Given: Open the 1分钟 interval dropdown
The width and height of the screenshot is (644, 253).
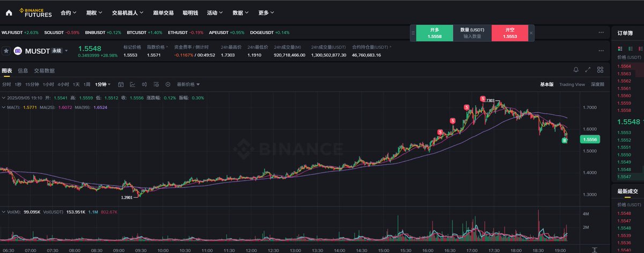Looking at the screenshot, I should pyautogui.click(x=103, y=84).
